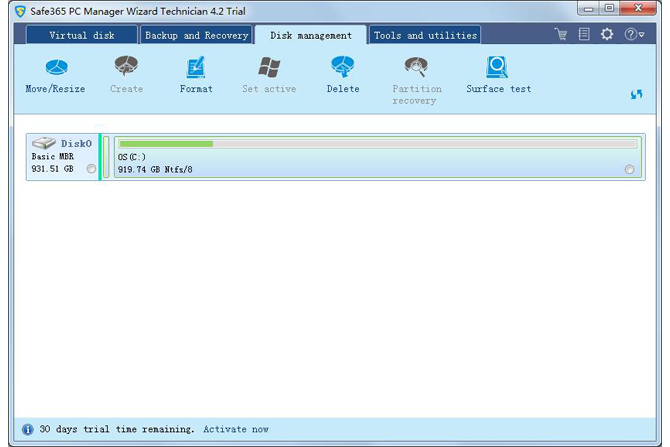Expand the help question mark dropdown

(634, 35)
